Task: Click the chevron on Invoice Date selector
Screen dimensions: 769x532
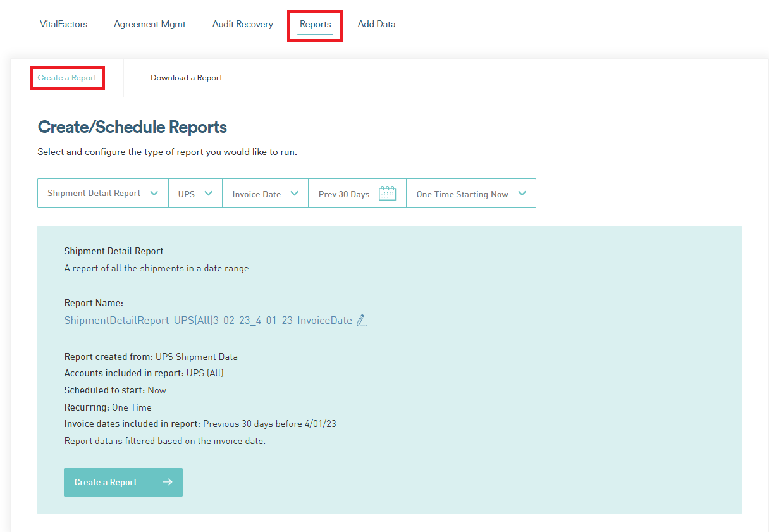Action: point(293,193)
